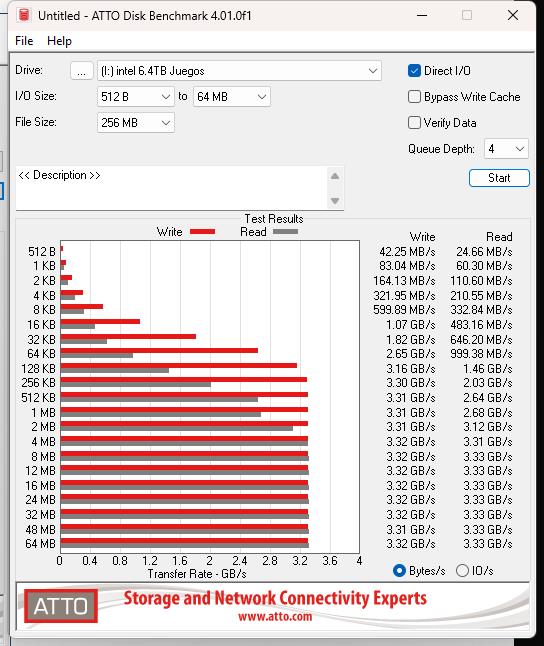Viewport: 544px width, 646px height.
Task: Click the description scroll down arrow
Action: (x=335, y=201)
